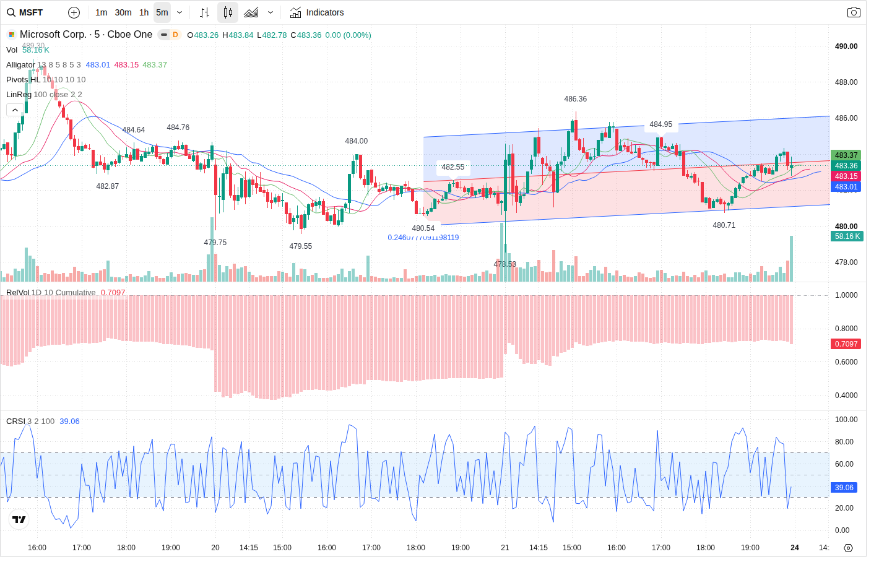Screen dimensions: 879x588
Task: Select the 1m timeframe
Action: coord(102,12)
